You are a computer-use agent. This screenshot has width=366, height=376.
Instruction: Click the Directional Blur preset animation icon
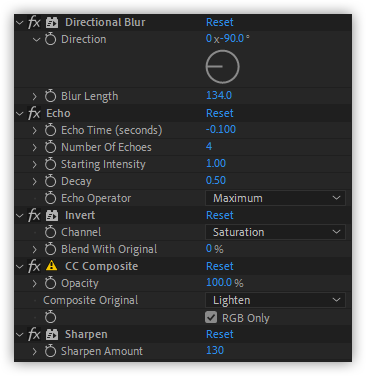point(52,22)
